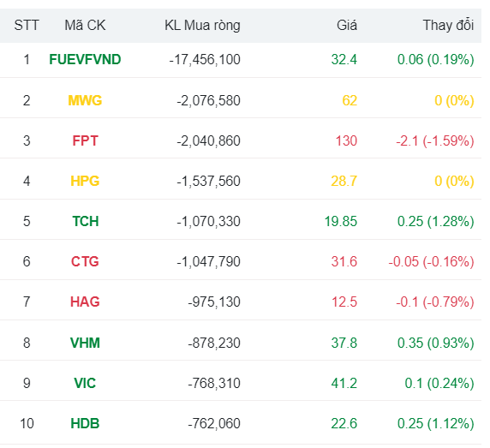This screenshot has height=448, width=490.
Task: Click change value 0.35 (0.93%)
Action: click(436, 343)
